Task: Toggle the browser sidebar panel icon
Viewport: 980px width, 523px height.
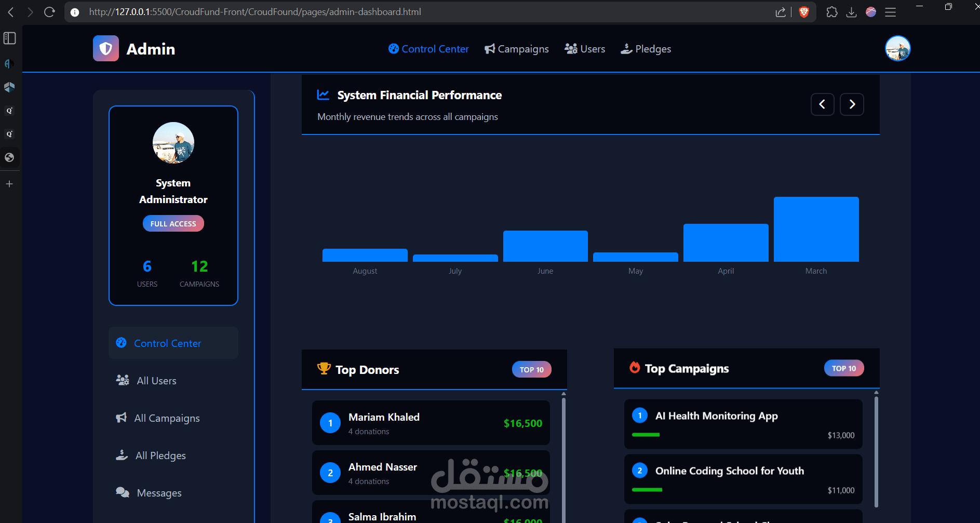Action: pos(10,38)
